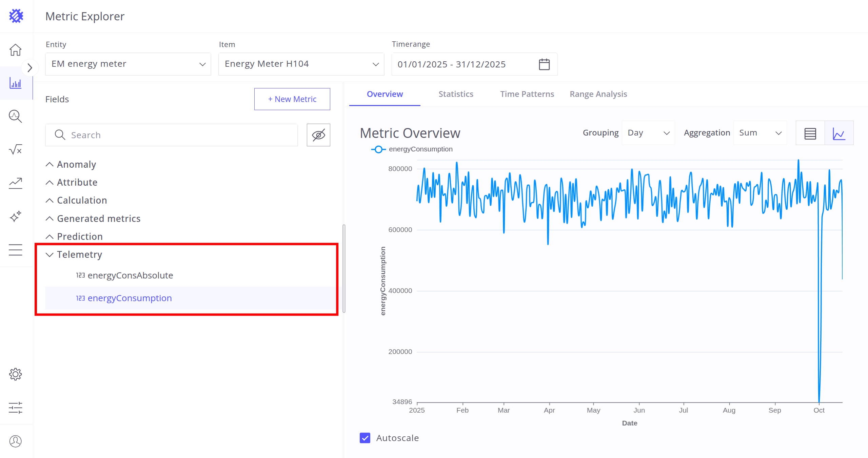Select the energyConsAbsolute field

coord(130,275)
